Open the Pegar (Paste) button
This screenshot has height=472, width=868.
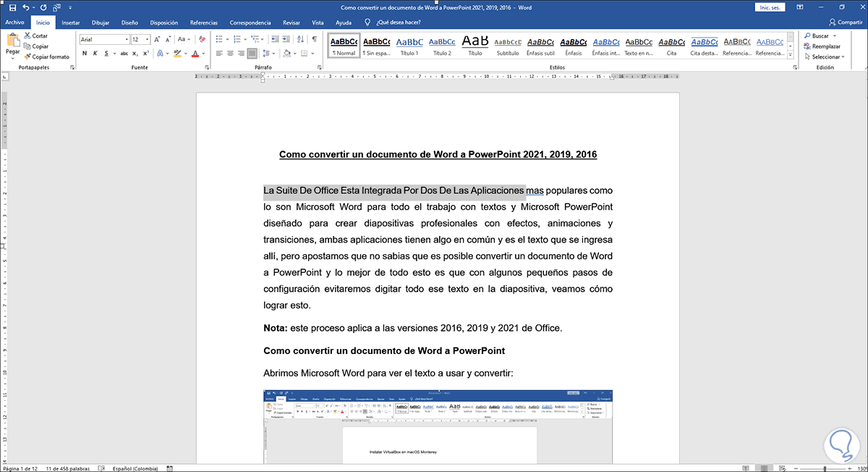12,44
